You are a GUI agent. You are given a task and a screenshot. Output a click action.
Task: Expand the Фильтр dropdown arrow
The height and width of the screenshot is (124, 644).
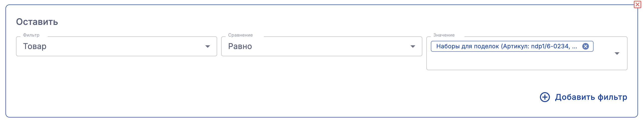[x=207, y=46]
